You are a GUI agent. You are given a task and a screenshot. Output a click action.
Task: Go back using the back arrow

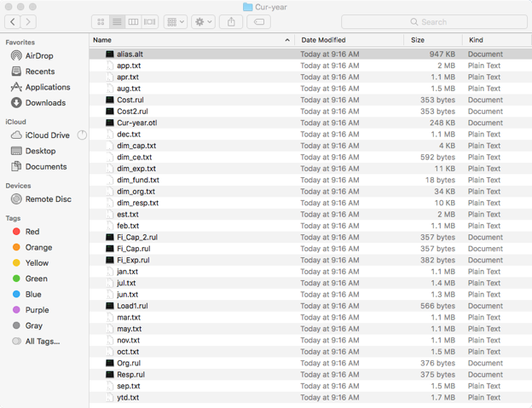point(14,22)
